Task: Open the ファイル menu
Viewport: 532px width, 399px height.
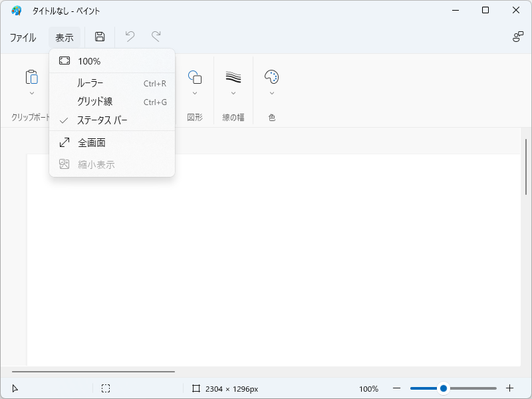Action: pyautogui.click(x=24, y=37)
